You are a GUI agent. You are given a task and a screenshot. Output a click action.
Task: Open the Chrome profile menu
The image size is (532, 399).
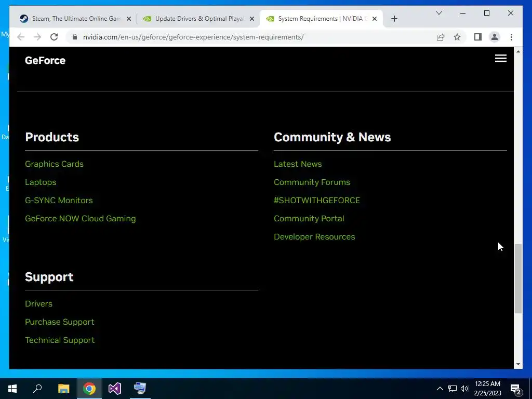(495, 37)
